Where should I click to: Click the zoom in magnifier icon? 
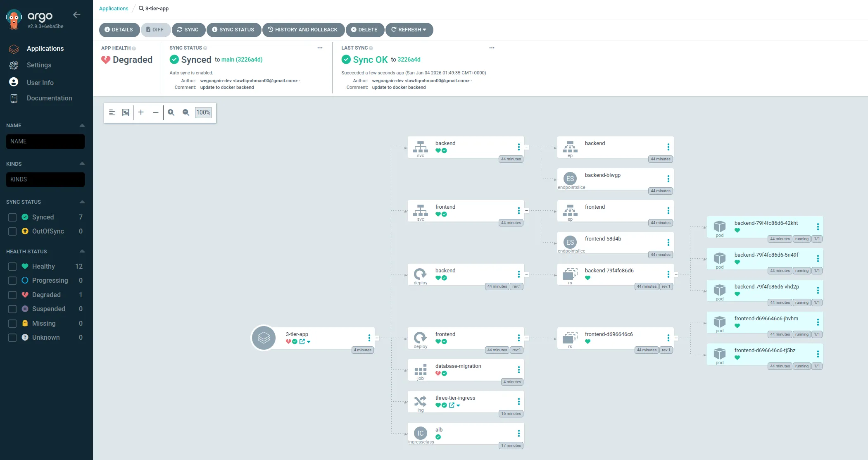coord(171,112)
